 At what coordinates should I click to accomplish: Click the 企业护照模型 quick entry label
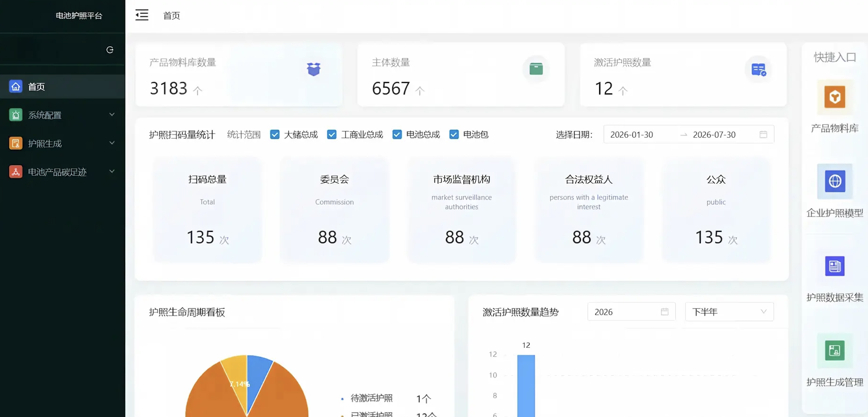835,213
